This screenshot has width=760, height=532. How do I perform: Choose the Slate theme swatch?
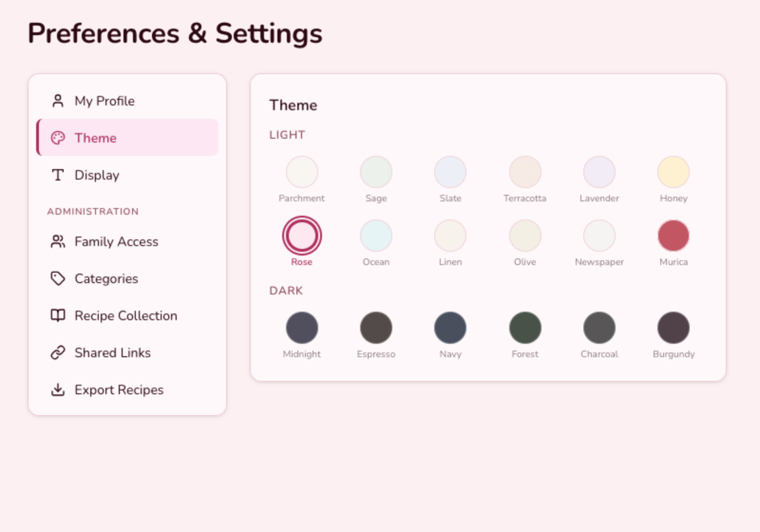pos(450,172)
